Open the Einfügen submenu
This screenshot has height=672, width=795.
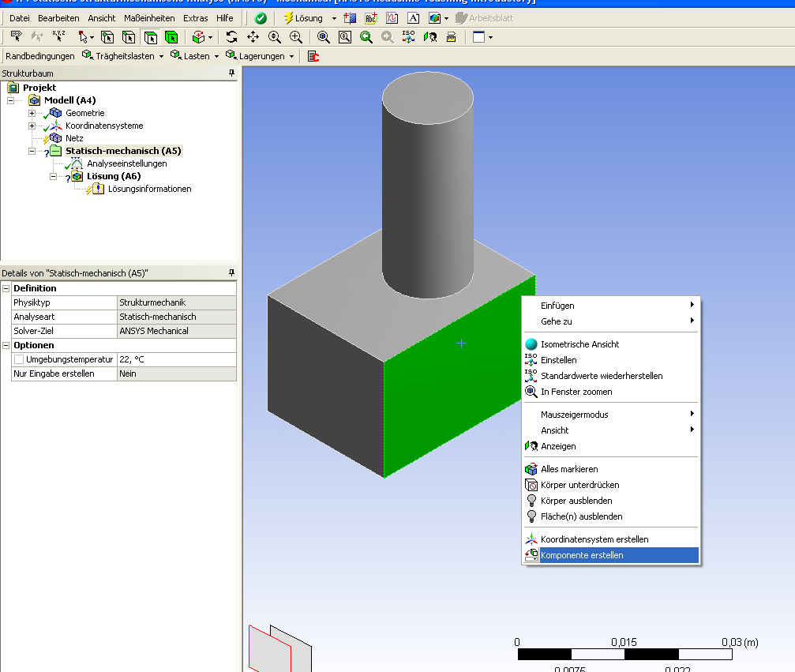coord(611,306)
